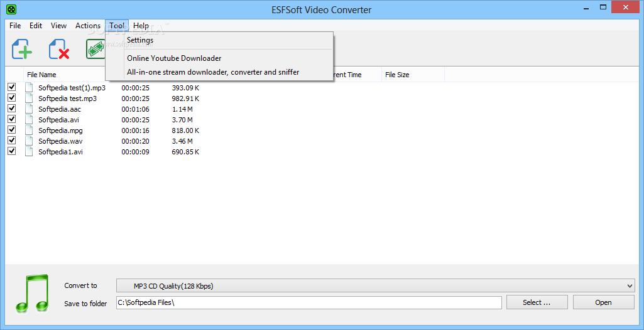Click the 3.70 M size value
The image size is (644, 330).
click(182, 120)
